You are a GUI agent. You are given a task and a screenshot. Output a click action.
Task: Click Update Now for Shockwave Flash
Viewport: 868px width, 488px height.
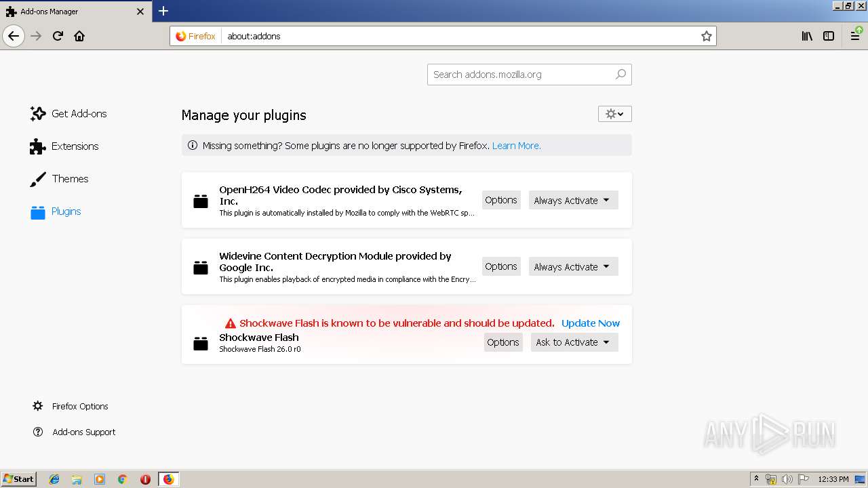pos(591,323)
